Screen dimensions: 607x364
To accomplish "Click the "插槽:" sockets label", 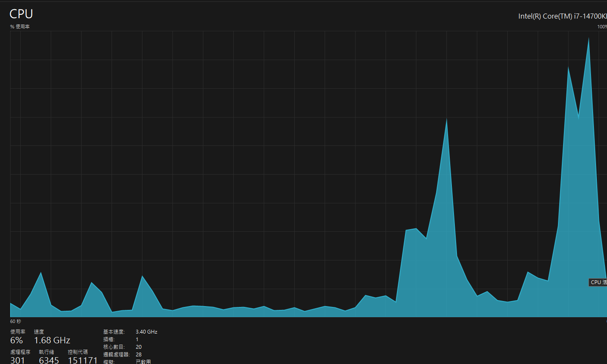I will pyautogui.click(x=109, y=339).
